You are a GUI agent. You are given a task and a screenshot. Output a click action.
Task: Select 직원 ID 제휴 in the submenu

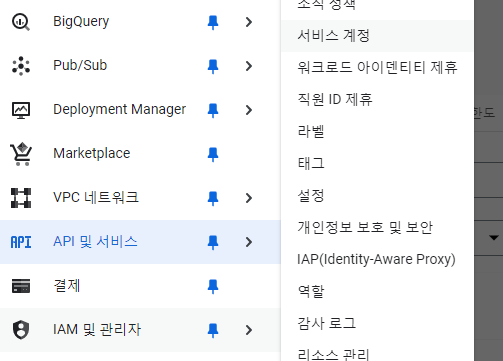pyautogui.click(x=377, y=100)
